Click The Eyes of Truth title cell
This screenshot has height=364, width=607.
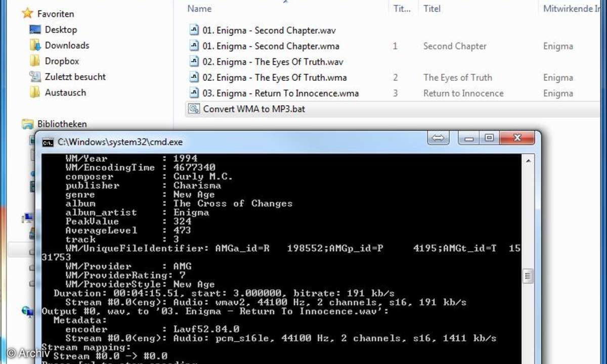click(458, 77)
